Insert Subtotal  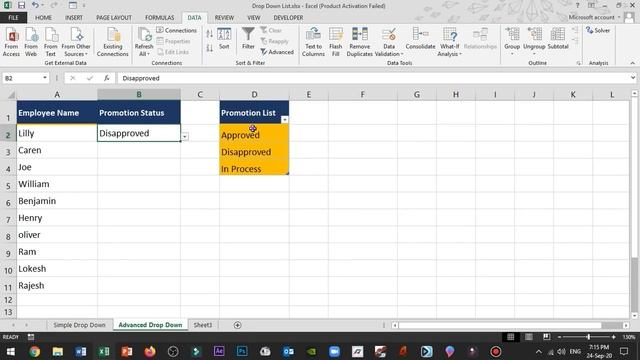point(558,39)
